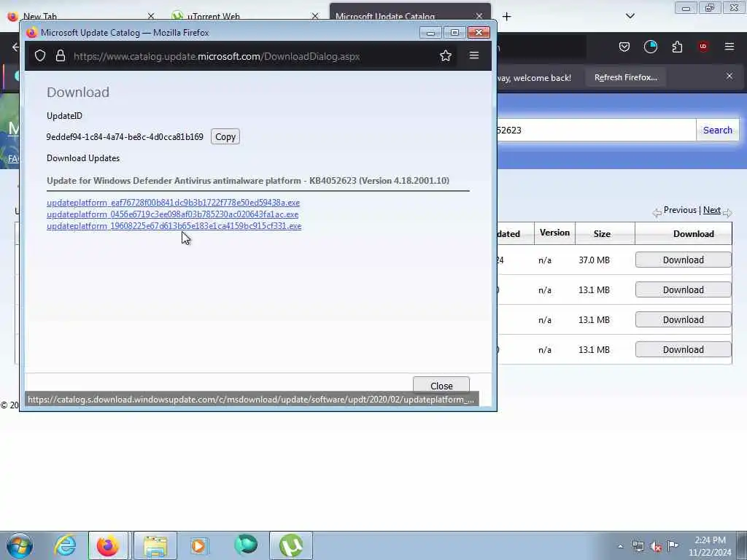Open a new tab with the plus button
The height and width of the screenshot is (560, 747).
(x=507, y=17)
